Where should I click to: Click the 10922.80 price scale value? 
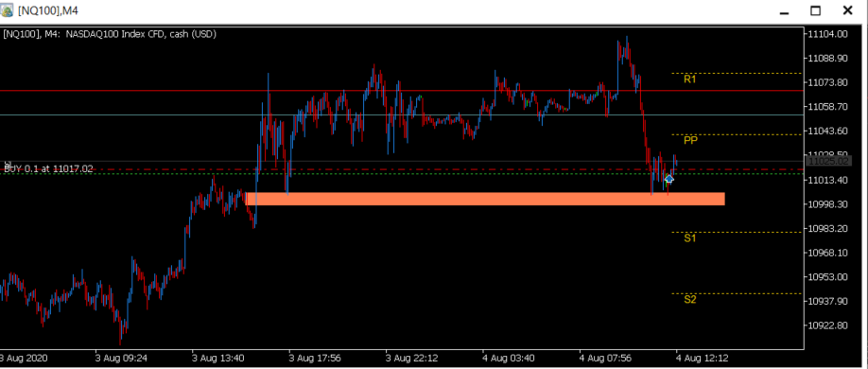(827, 325)
